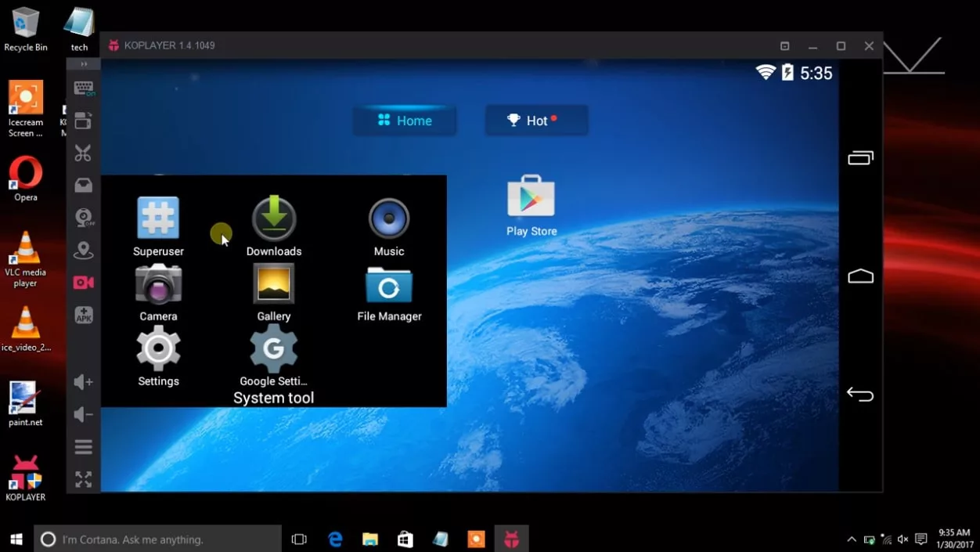Select the Icecream Screen desktop shortcut
The height and width of the screenshot is (552, 980).
pyautogui.click(x=25, y=110)
